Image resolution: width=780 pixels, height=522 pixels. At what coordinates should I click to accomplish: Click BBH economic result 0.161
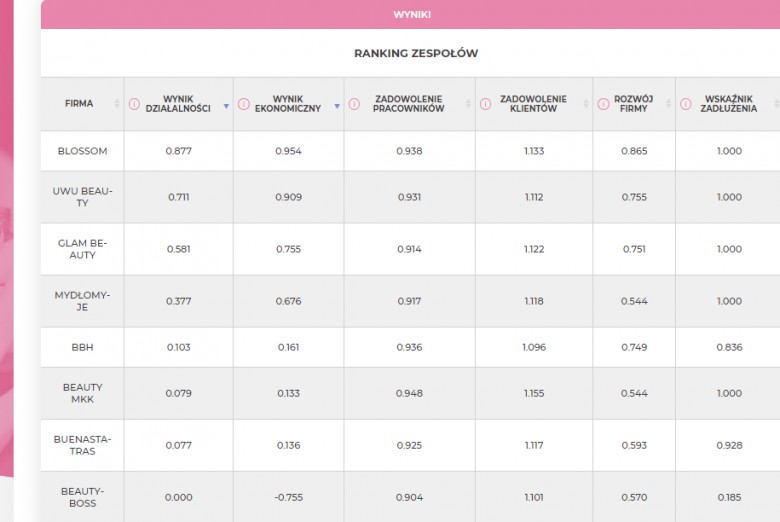pos(289,347)
